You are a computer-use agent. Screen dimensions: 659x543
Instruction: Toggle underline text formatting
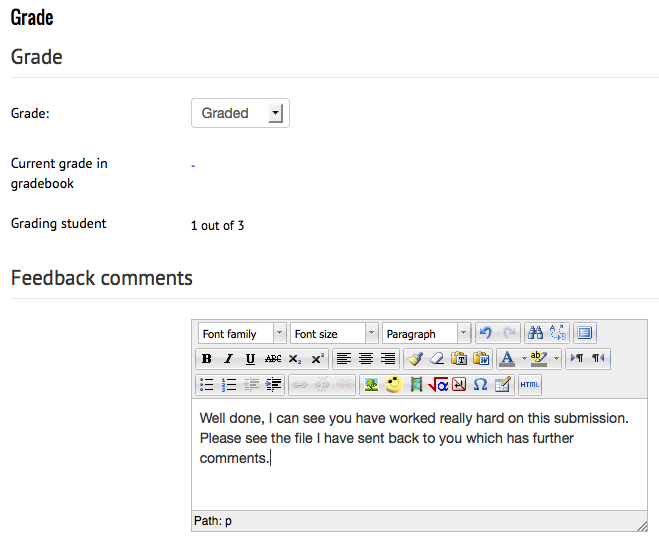point(250,359)
